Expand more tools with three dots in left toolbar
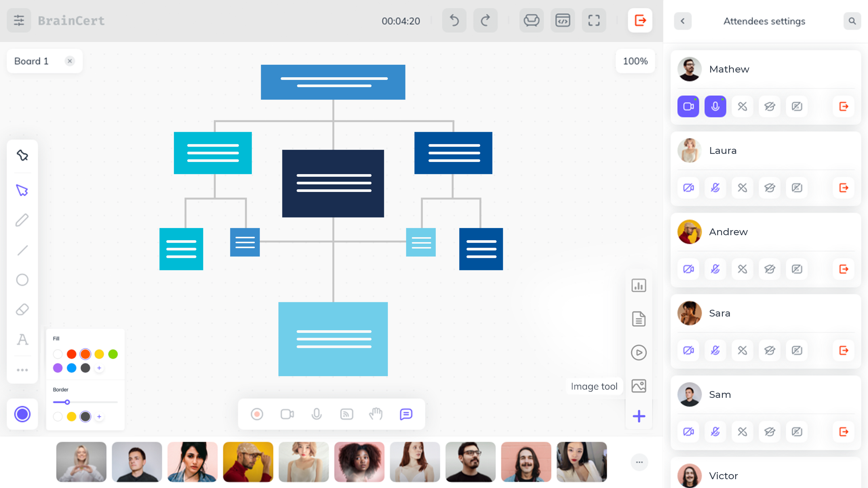The height and width of the screenshot is (488, 868). (22, 370)
